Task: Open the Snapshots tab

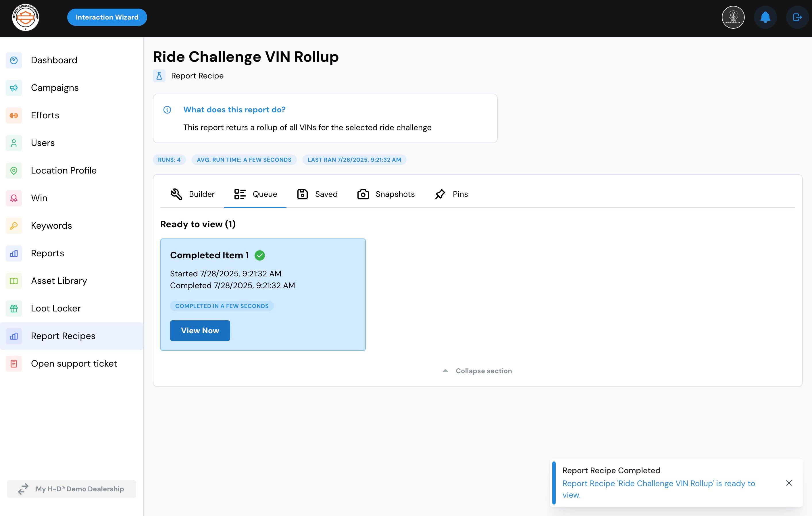Action: coord(386,194)
